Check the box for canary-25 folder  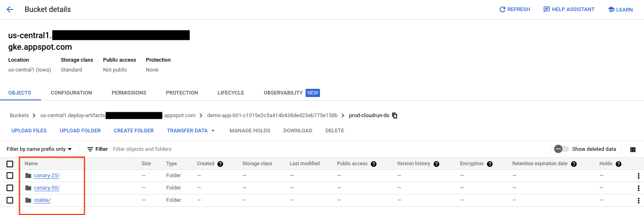(10, 176)
